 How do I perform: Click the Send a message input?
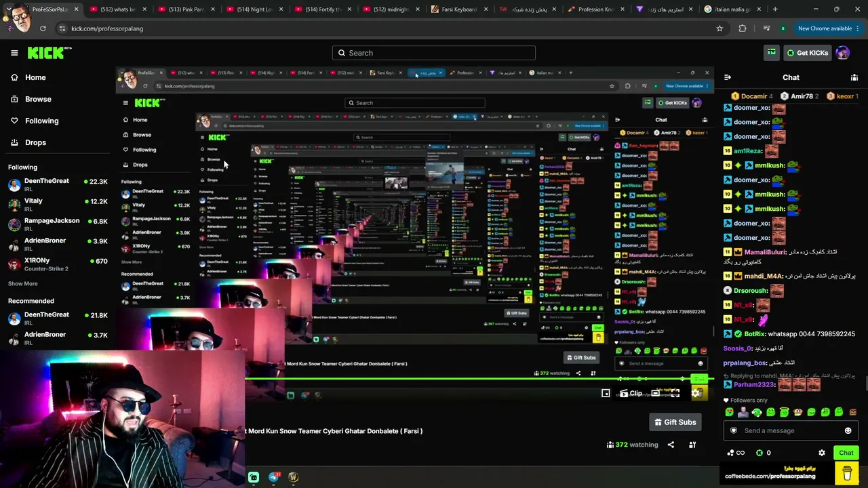(791, 430)
